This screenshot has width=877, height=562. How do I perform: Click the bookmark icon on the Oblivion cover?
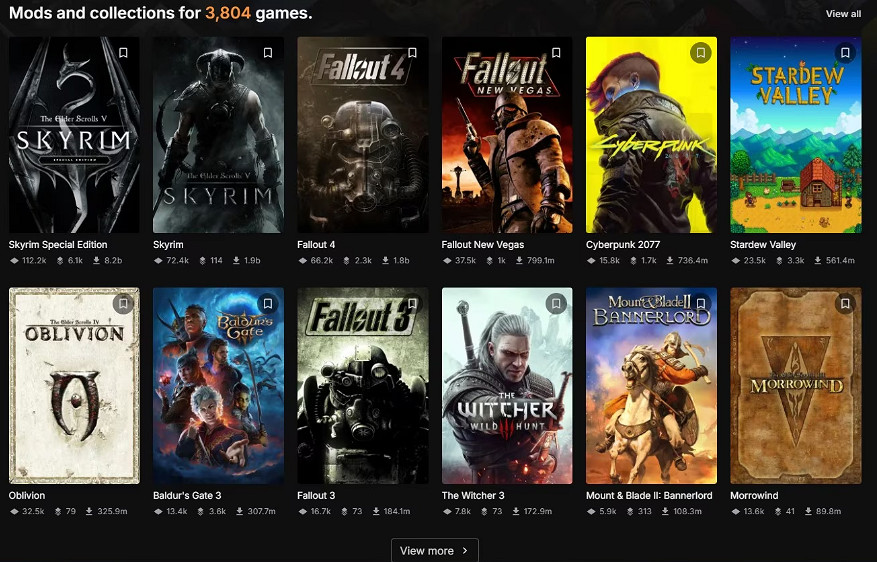pyautogui.click(x=124, y=304)
